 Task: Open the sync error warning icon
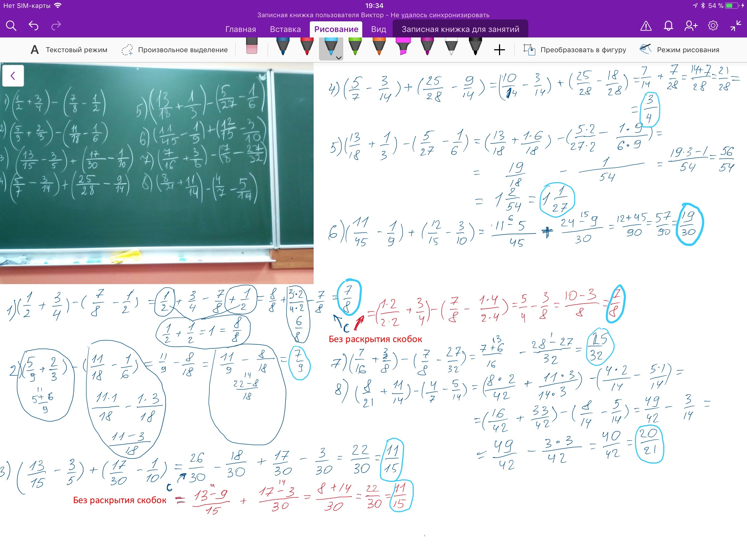(x=646, y=26)
